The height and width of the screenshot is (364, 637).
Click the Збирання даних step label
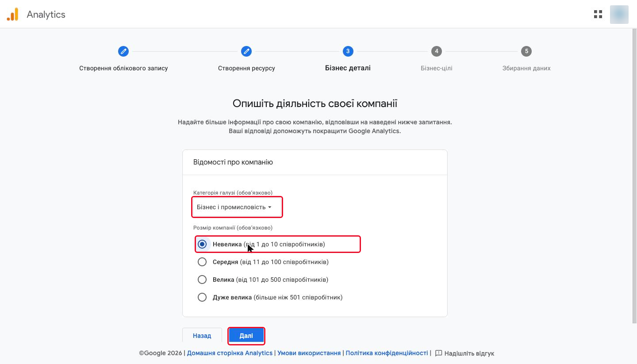tap(526, 68)
